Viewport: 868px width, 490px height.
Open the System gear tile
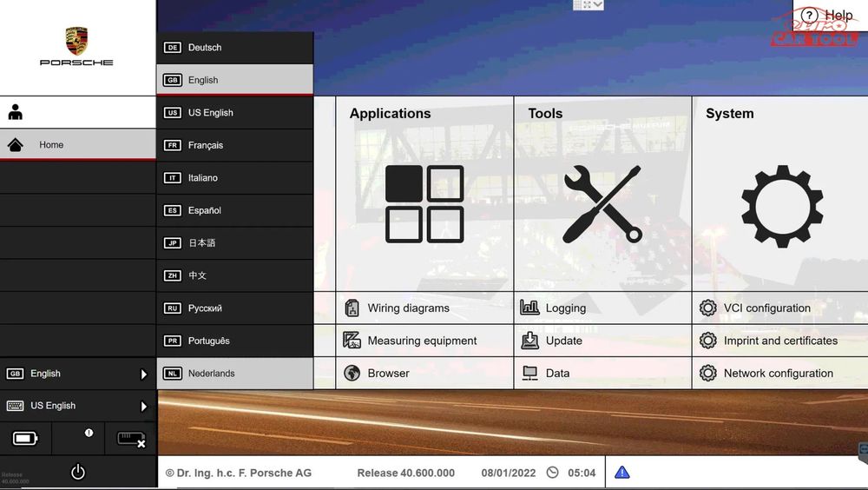point(782,206)
